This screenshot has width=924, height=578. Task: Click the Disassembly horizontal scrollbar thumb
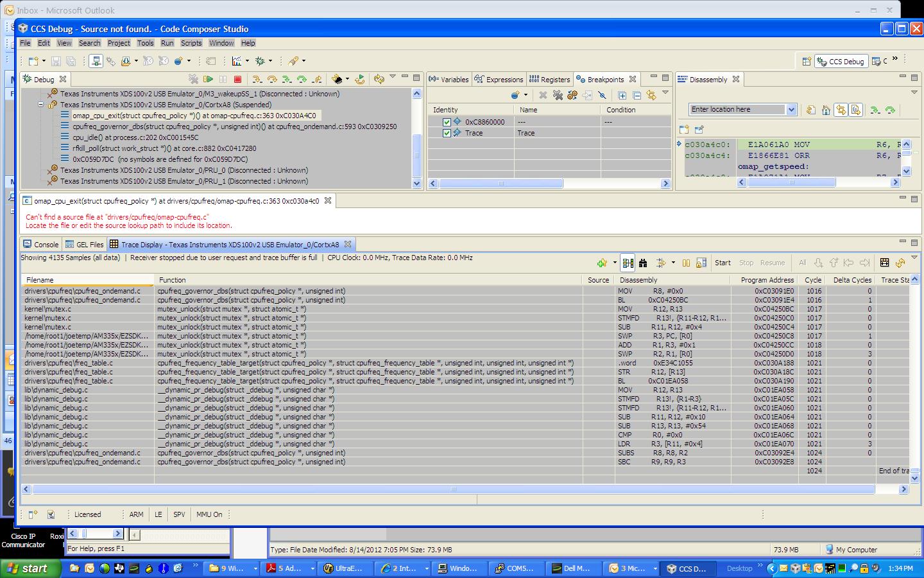pos(791,182)
